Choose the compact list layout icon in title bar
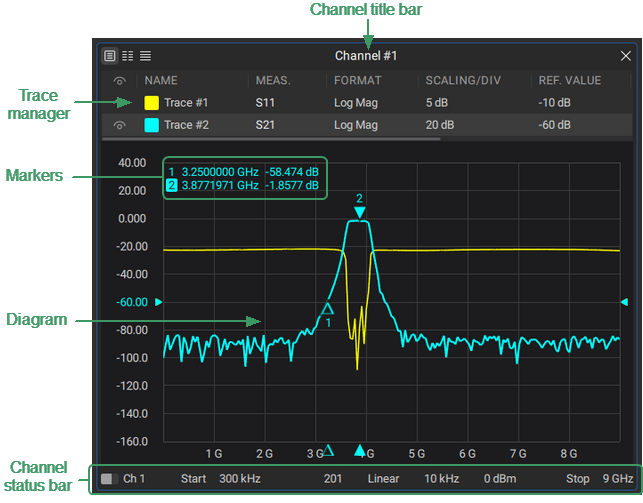Screen dimensions: 643x503 [146, 55]
